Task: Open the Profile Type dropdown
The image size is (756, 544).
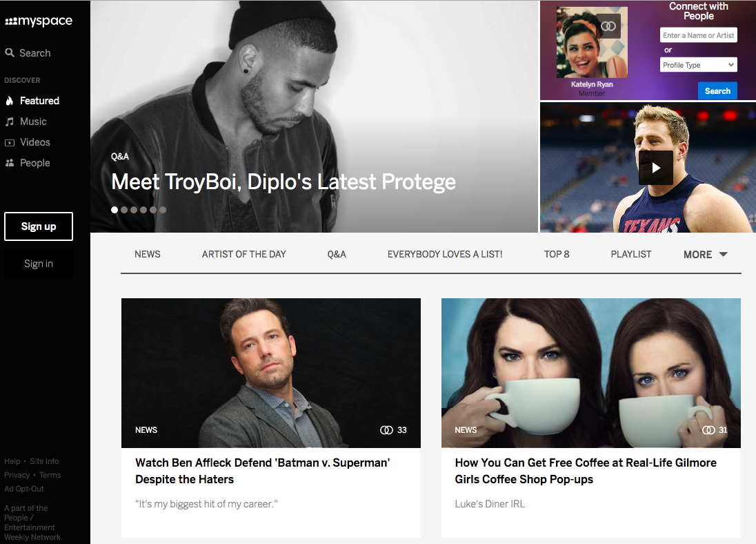Action: pos(698,65)
